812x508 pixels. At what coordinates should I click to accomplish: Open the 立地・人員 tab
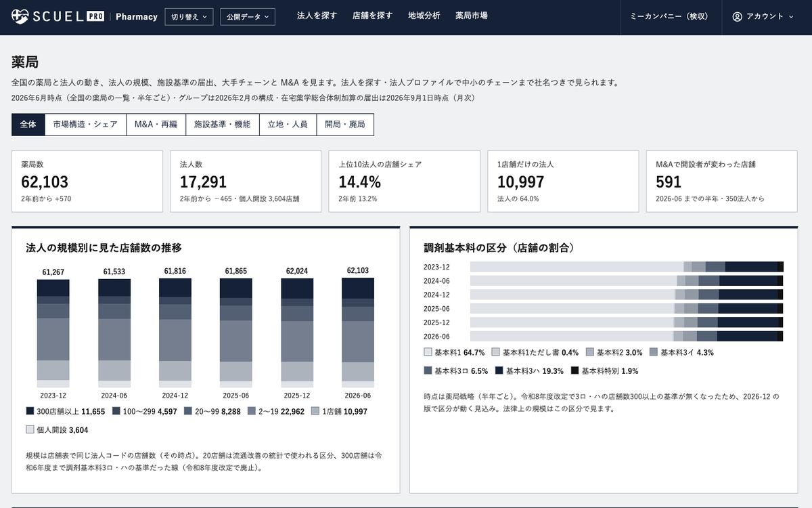[x=288, y=125]
